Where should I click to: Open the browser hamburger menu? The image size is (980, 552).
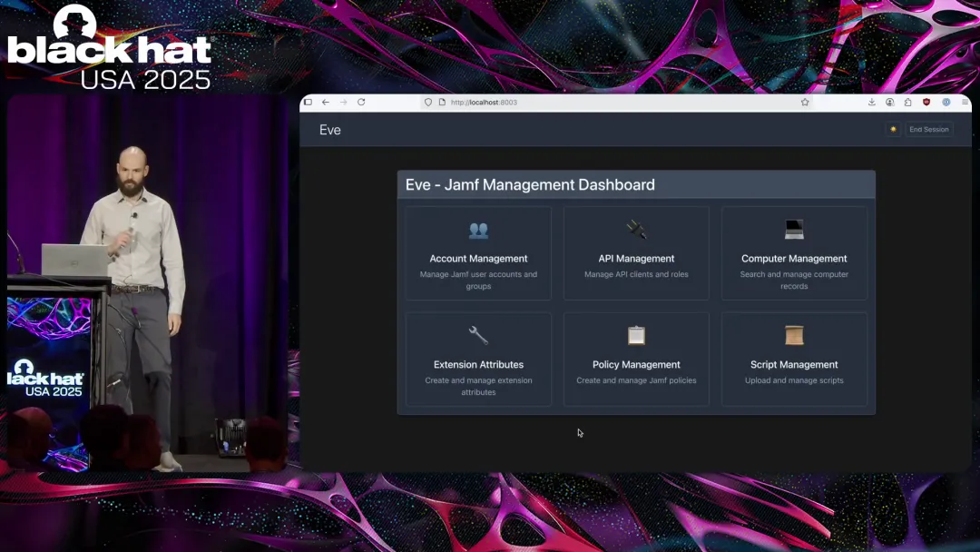point(965,102)
